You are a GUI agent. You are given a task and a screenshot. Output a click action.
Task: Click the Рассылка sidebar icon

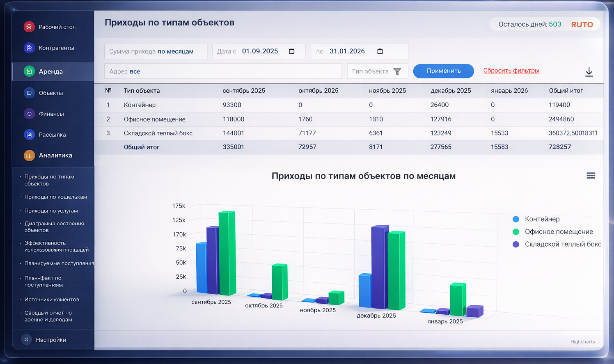29,135
